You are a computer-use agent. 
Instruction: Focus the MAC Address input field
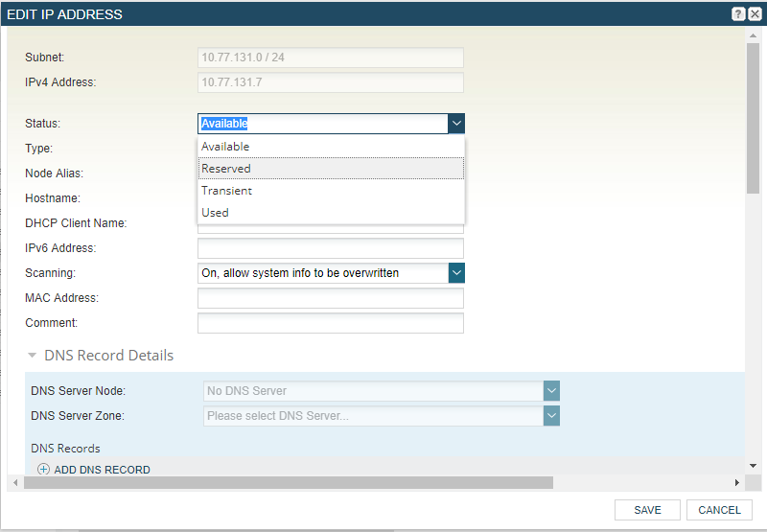[331, 298]
